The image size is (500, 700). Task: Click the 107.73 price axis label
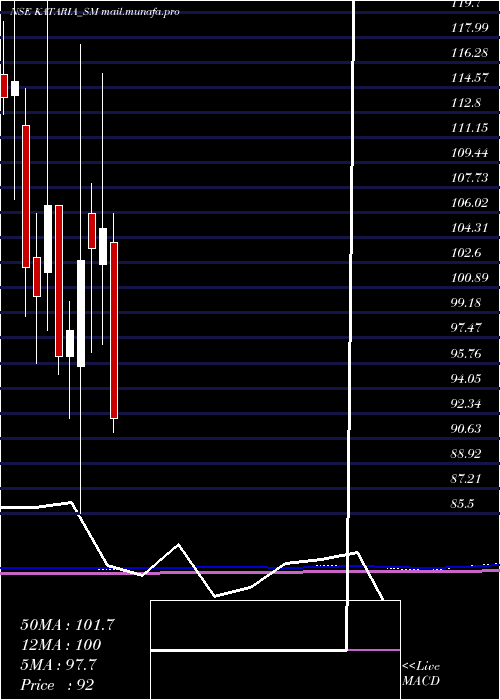[470, 178]
